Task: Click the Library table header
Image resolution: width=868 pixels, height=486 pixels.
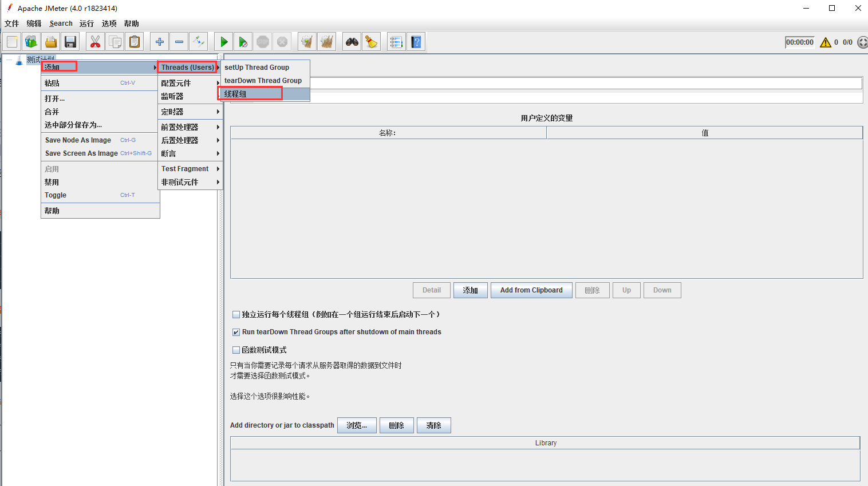Action: 546,443
